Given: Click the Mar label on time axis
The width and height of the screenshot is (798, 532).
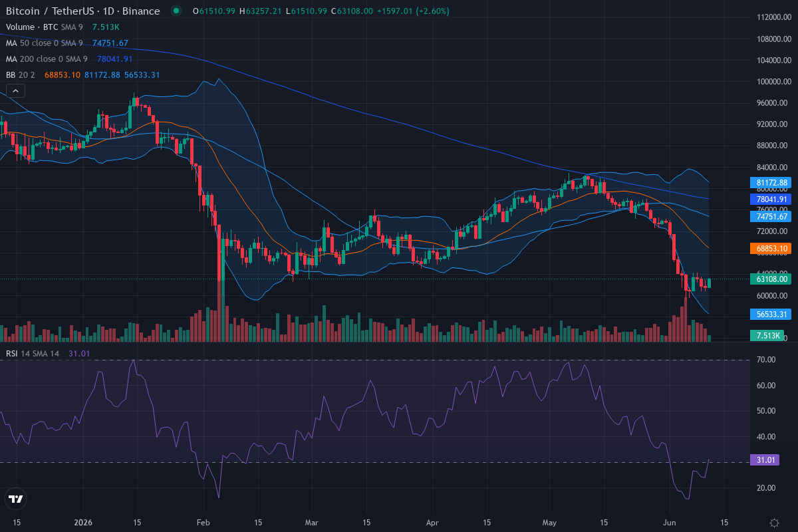Looking at the screenshot, I should tap(313, 523).
